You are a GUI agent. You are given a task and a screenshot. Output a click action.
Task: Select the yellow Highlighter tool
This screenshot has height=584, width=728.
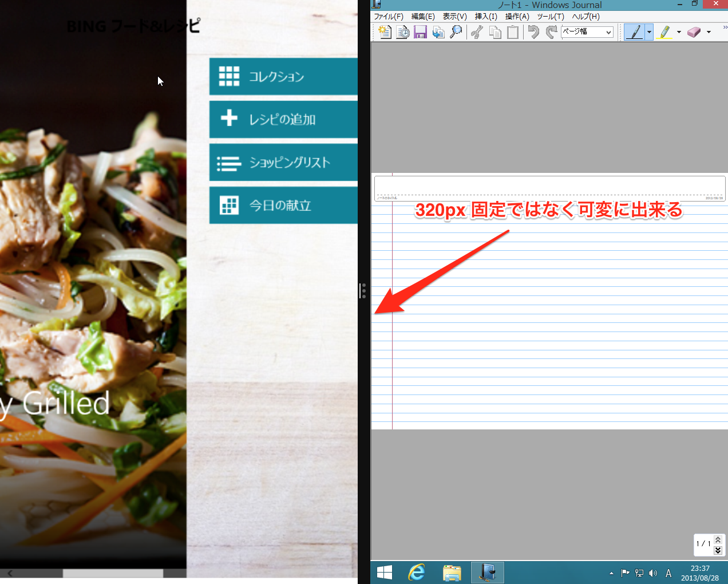[664, 32]
